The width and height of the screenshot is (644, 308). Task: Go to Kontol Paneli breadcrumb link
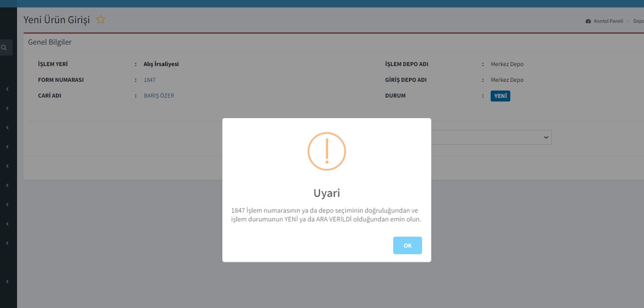[x=608, y=21]
